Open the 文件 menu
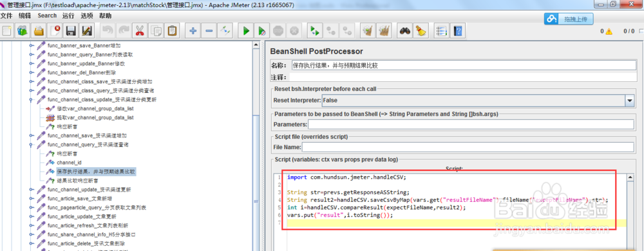 [6, 15]
